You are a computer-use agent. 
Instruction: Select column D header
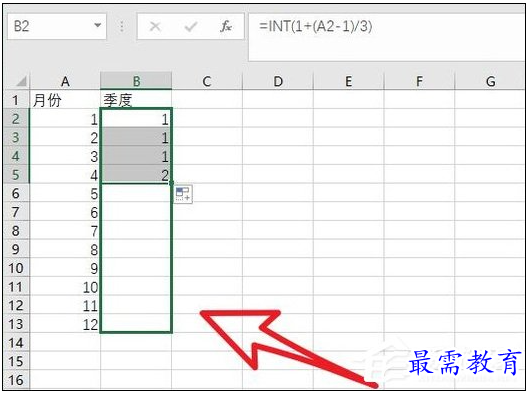pyautogui.click(x=278, y=81)
